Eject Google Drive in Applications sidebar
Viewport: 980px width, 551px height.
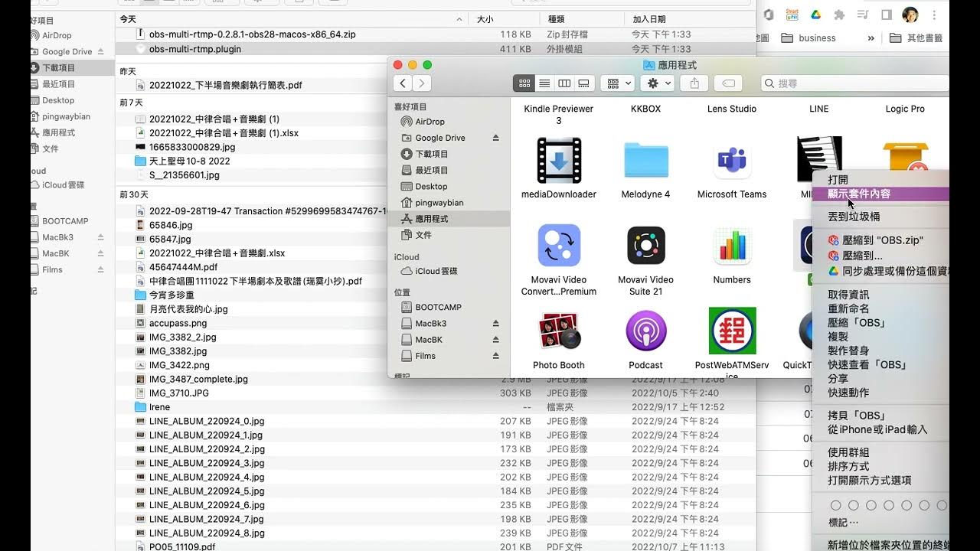495,138
